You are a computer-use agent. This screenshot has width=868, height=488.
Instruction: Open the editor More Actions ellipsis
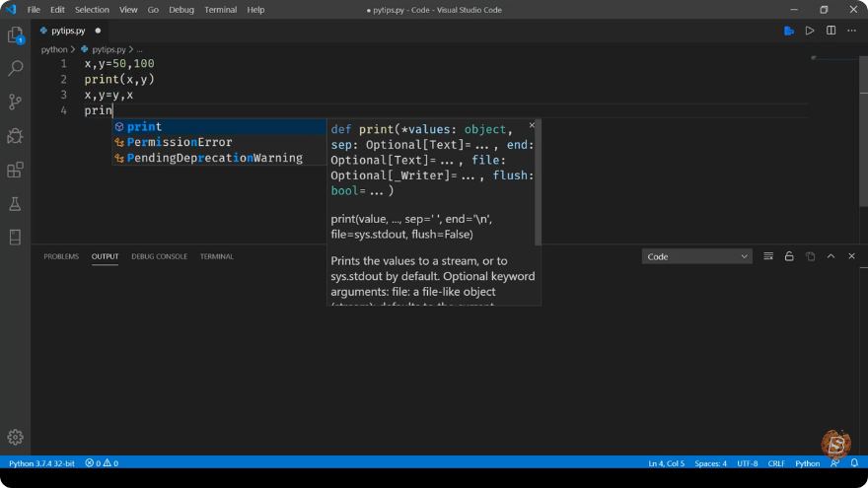851,31
